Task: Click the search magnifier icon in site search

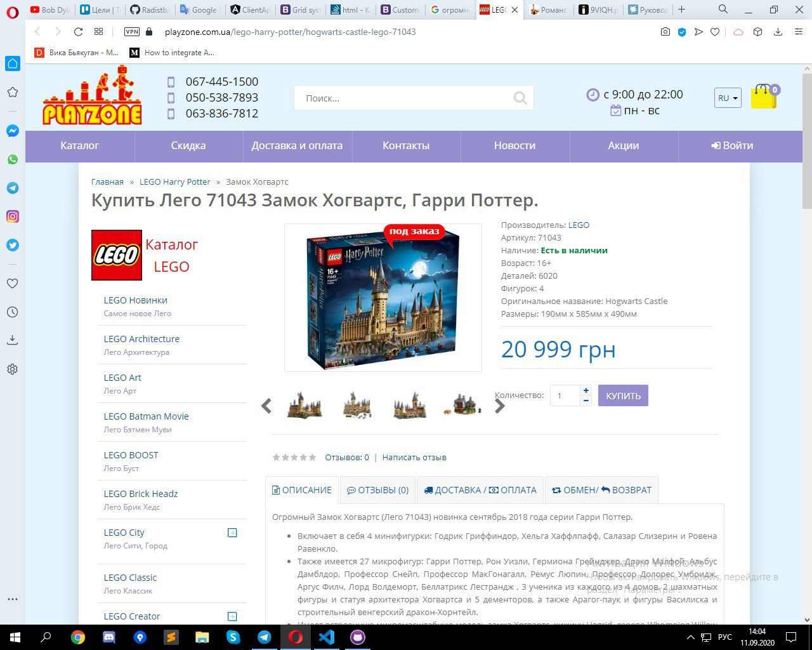Action: point(520,98)
